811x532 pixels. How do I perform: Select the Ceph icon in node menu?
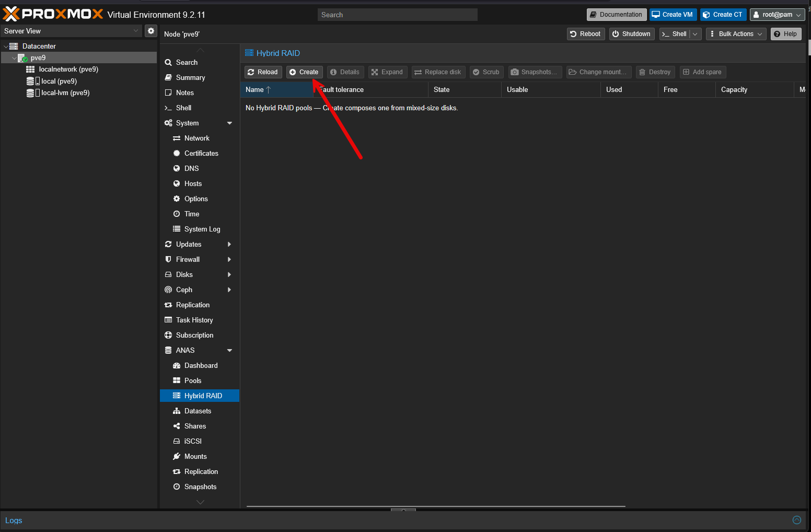coord(168,290)
